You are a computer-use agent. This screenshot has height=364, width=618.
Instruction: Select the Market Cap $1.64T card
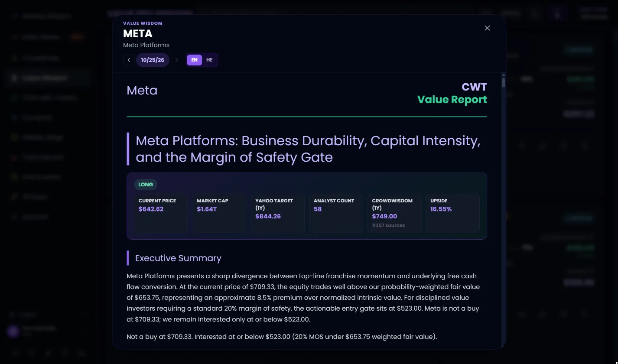[219, 213]
